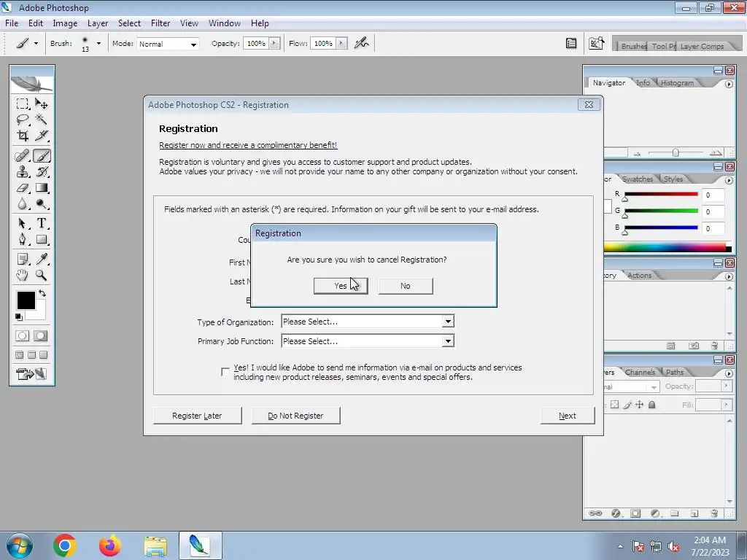The image size is (747, 560).
Task: Switch to Full Screen with Menu Bar
Action: [x=31, y=355]
